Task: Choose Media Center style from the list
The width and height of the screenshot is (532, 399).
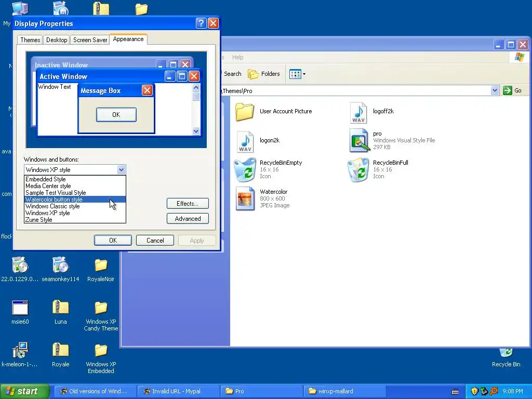Action: [75, 186]
